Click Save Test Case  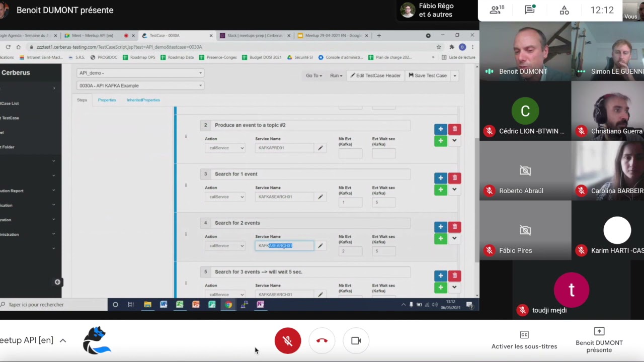pos(428,75)
